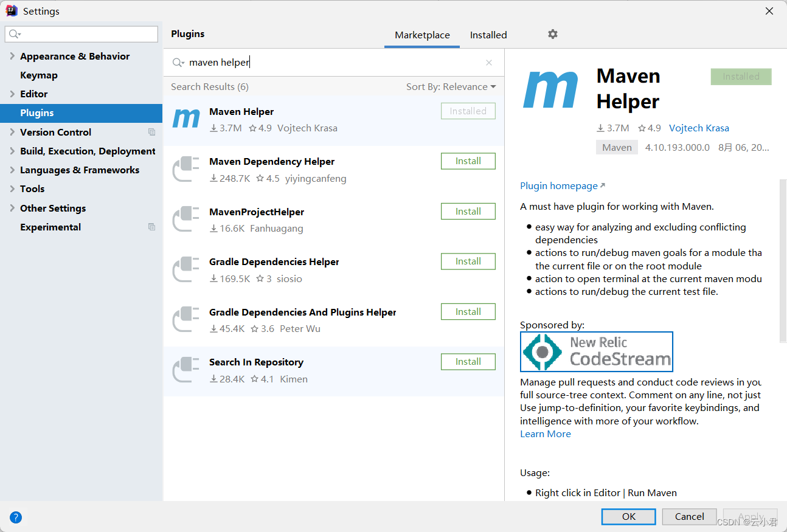
Task: Expand the Tools settings section
Action: 13,188
